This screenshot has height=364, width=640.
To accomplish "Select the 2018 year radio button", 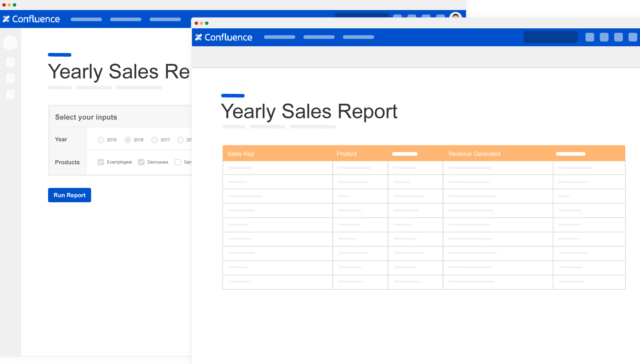I will (x=128, y=140).
